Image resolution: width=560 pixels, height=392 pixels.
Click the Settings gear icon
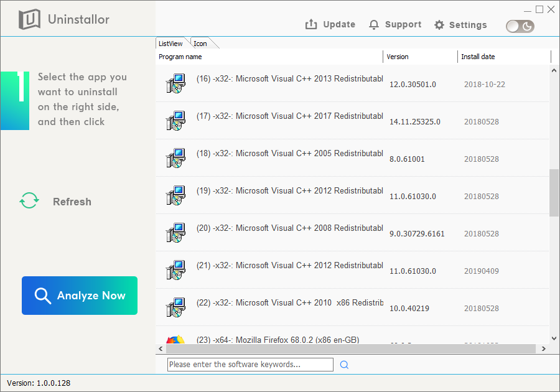(439, 25)
